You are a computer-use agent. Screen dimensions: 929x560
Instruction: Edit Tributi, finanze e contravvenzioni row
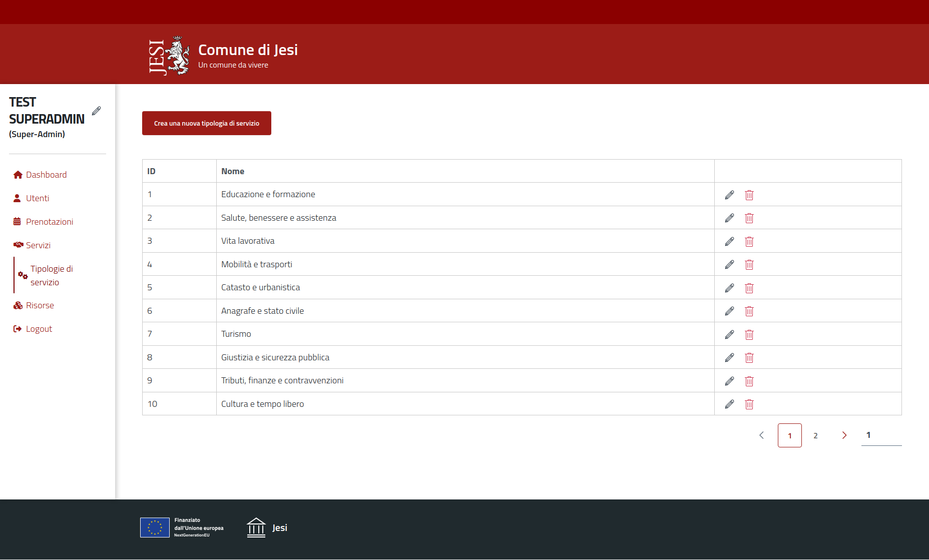coord(729,381)
